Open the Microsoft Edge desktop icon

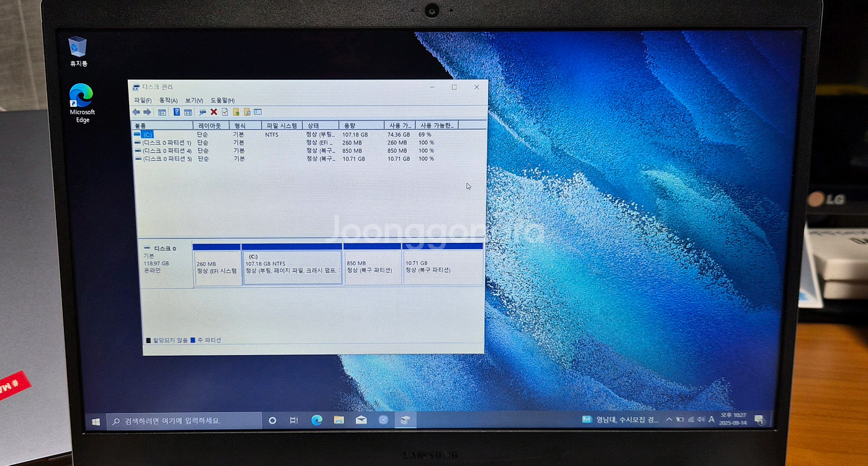click(82, 103)
